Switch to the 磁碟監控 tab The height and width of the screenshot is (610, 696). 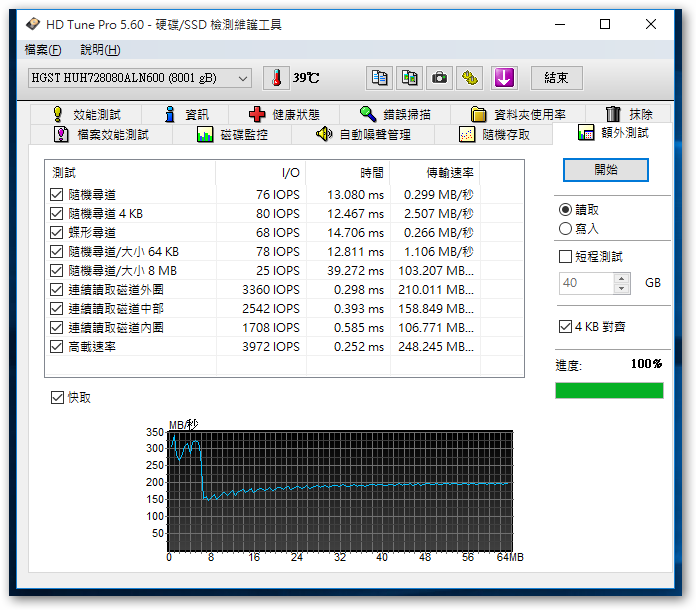pyautogui.click(x=232, y=134)
